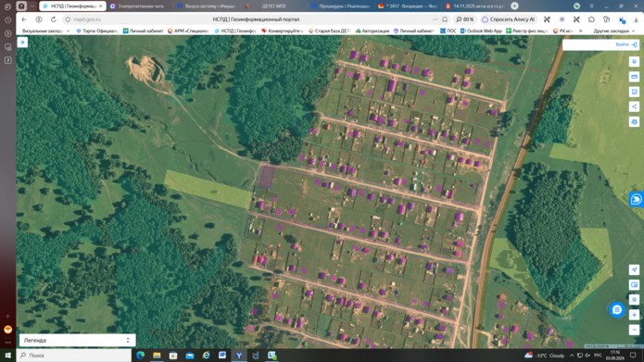This screenshot has width=644, height=362.
Task: Expand the Другие закладки folder
Action: click(x=614, y=31)
